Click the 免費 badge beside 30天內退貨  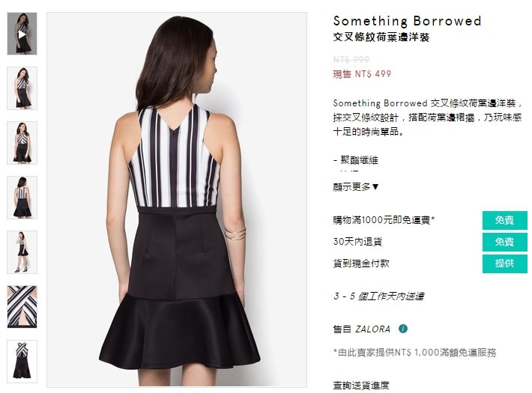pyautogui.click(x=504, y=242)
